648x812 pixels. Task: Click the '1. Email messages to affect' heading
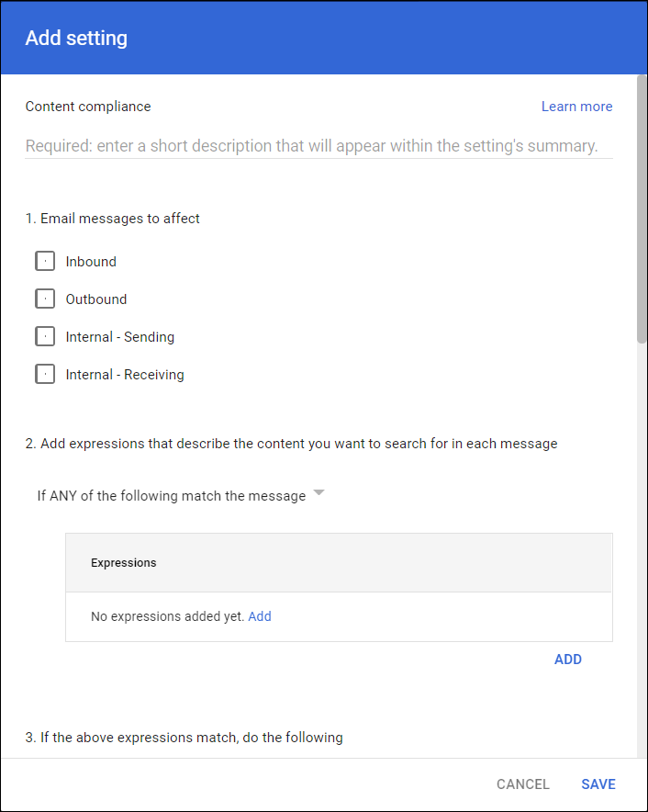tap(113, 219)
